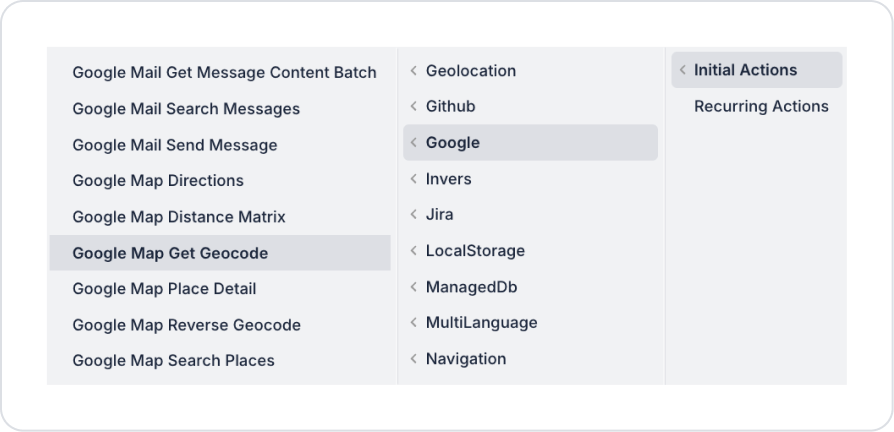Screen dimensions: 894x432
Task: Select Recurring Actions menu item
Action: tap(761, 106)
